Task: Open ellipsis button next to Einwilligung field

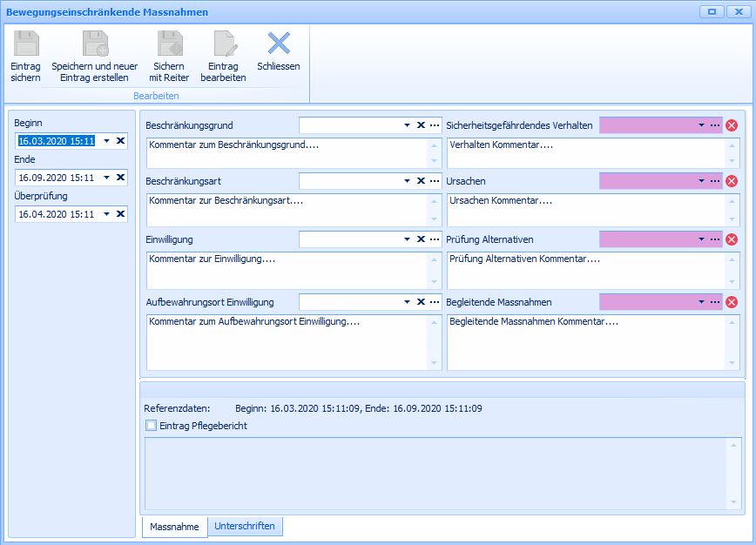Action: point(434,239)
